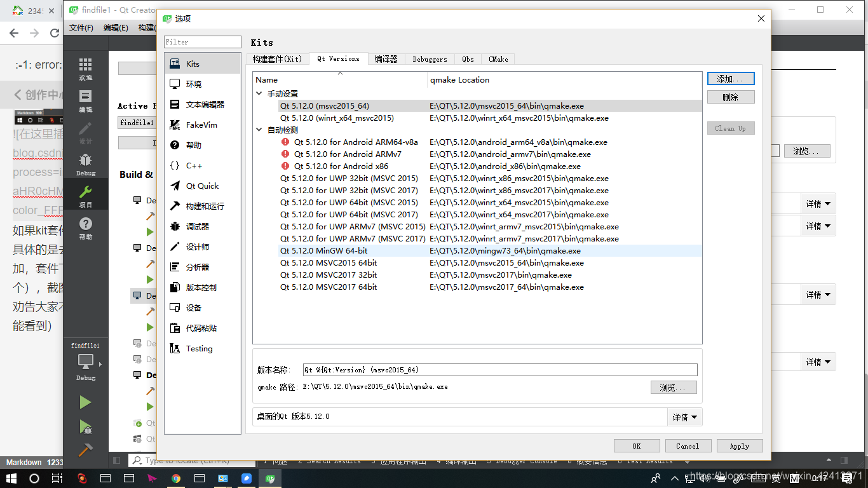Viewport: 868px width, 488px height.
Task: Select the C++ settings category
Action: 202,165
